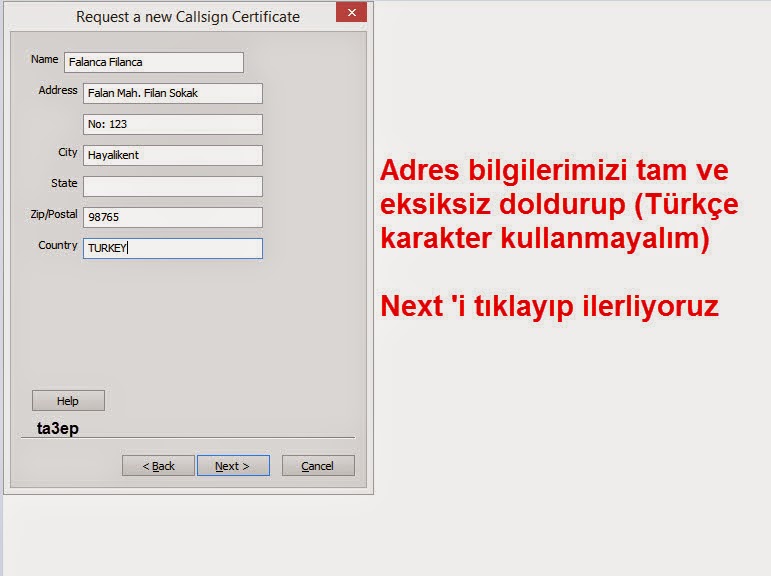The height and width of the screenshot is (576, 771).
Task: Select the dialog title 'Request a new Callsign Certificate'
Action: 188,17
